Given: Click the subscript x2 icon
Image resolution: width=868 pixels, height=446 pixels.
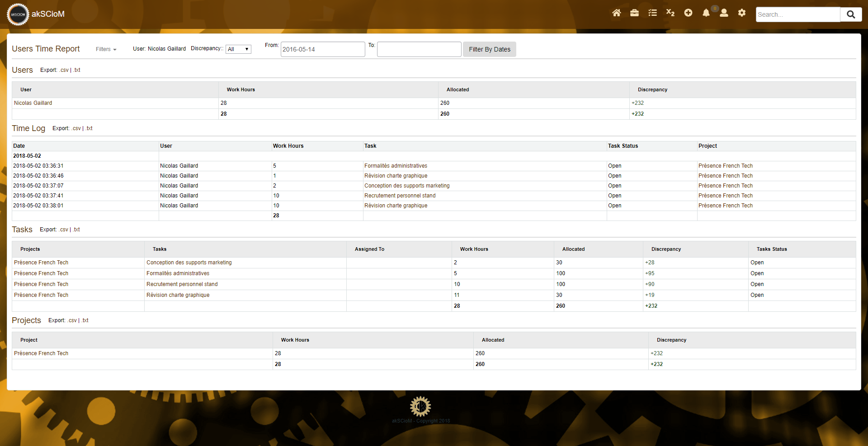Looking at the screenshot, I should tap(670, 13).
